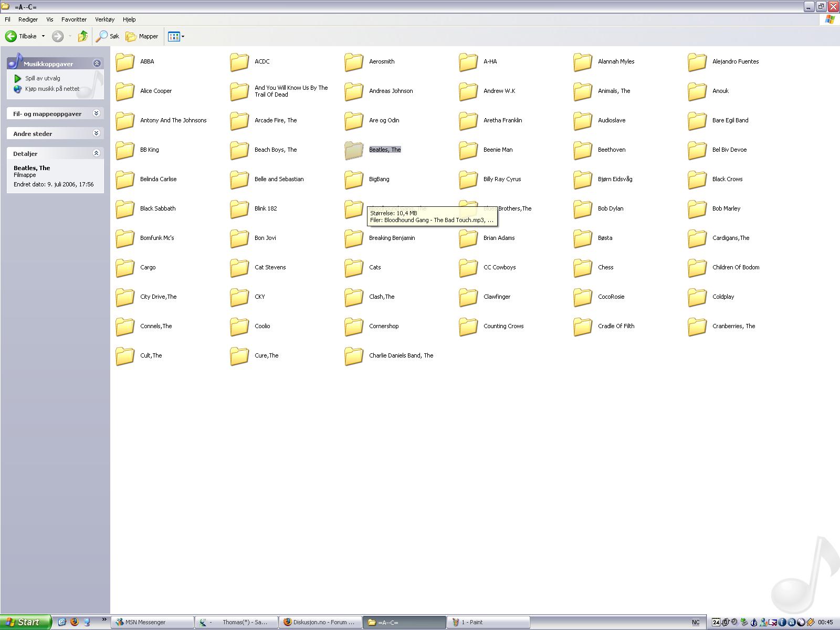Select the Black Sabbath folder icon
The image size is (840, 630).
pyautogui.click(x=125, y=208)
